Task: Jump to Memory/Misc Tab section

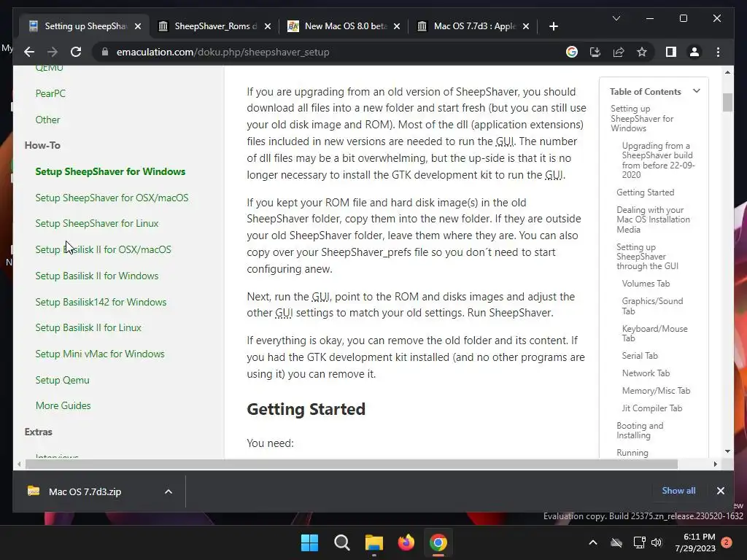Action: 656,391
